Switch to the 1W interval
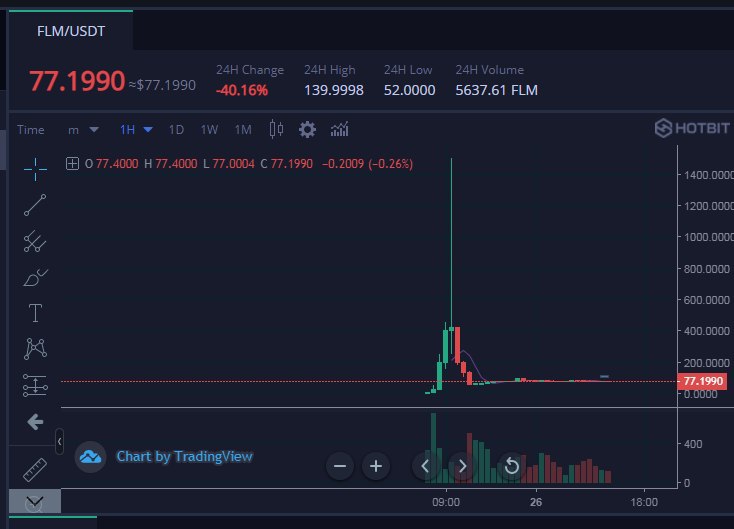Image resolution: width=734 pixels, height=529 pixels. point(209,130)
